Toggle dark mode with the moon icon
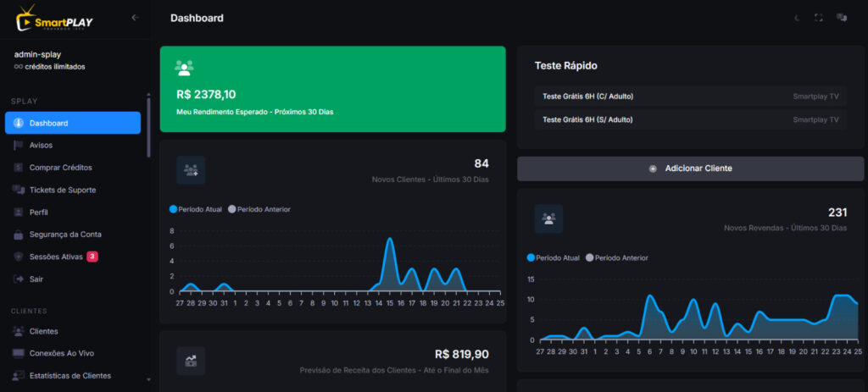 point(797,18)
